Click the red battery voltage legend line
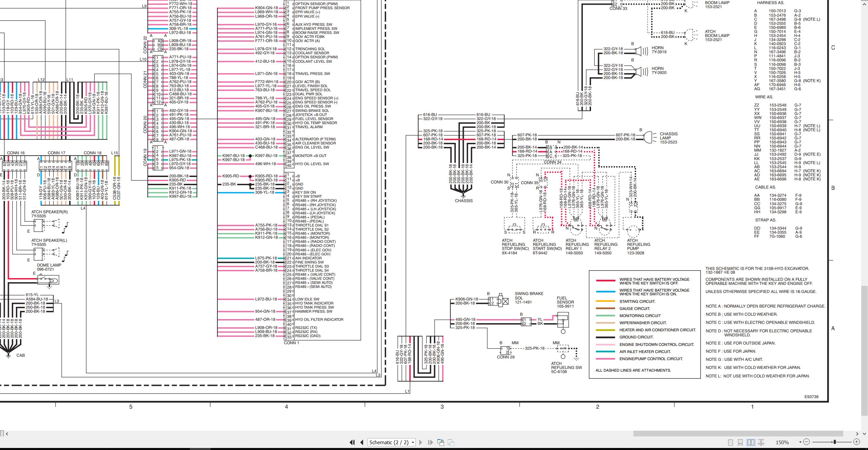The width and height of the screenshot is (868, 450). tap(606, 280)
